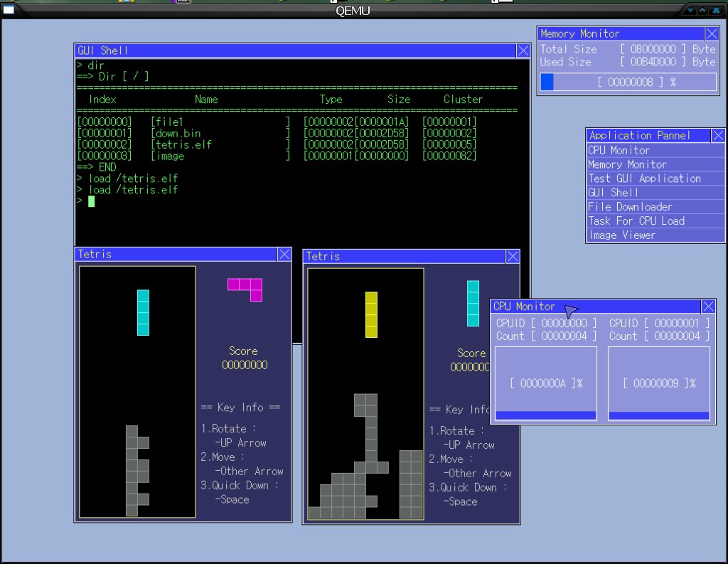Start Task For CPU Load entry
The image size is (728, 564).
pyautogui.click(x=655, y=220)
